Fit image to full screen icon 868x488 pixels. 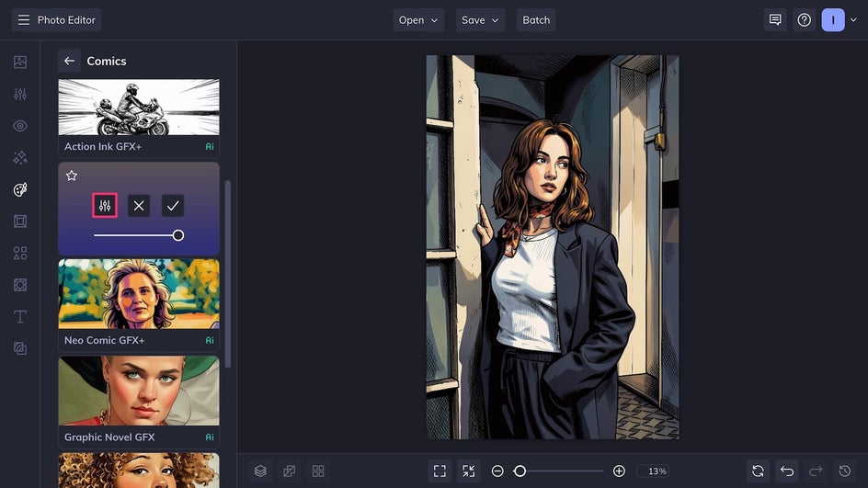[440, 471]
